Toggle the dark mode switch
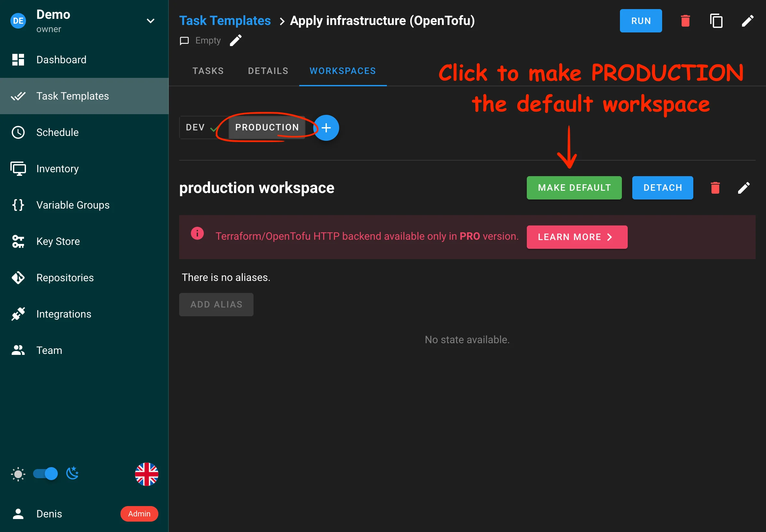Image resolution: width=766 pixels, height=532 pixels. point(46,473)
